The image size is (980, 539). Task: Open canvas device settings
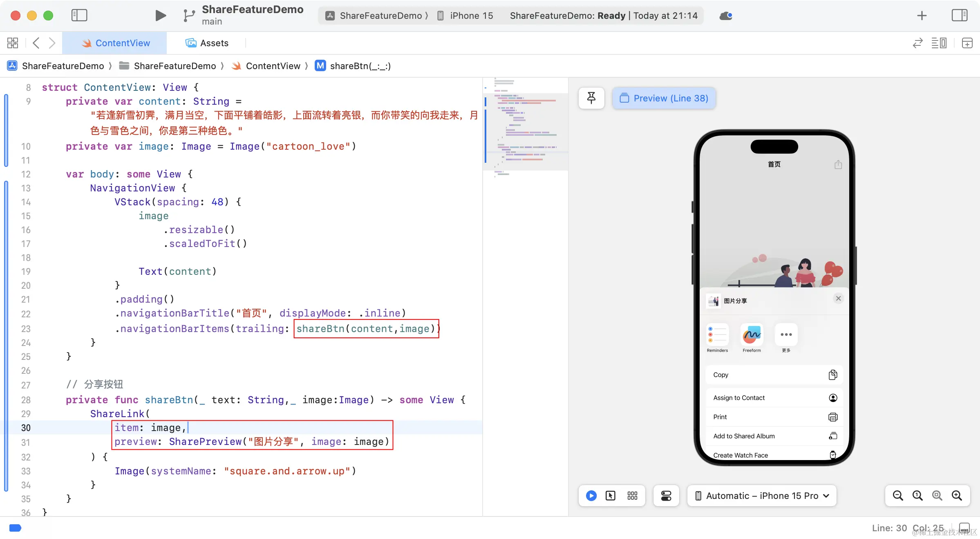pyautogui.click(x=666, y=496)
